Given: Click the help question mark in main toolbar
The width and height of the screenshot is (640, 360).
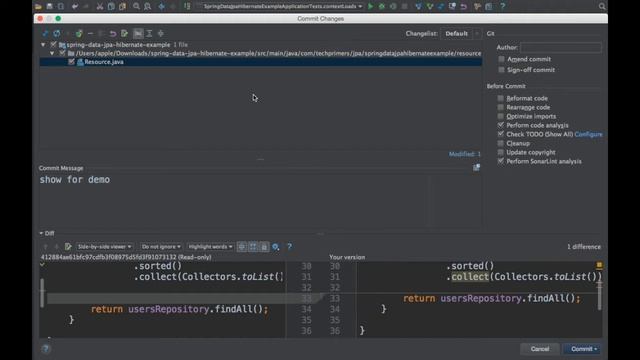Looking at the screenshot, I should point(502,6).
